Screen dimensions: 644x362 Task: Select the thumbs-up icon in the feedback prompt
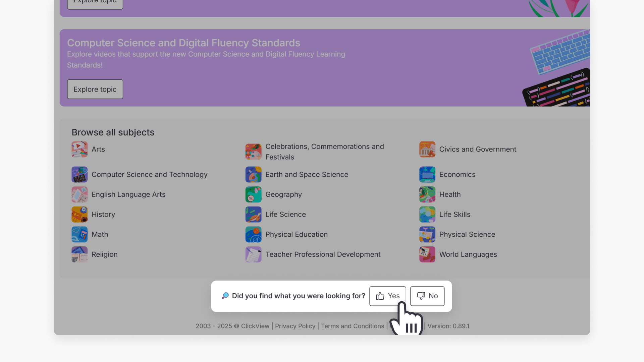click(380, 296)
